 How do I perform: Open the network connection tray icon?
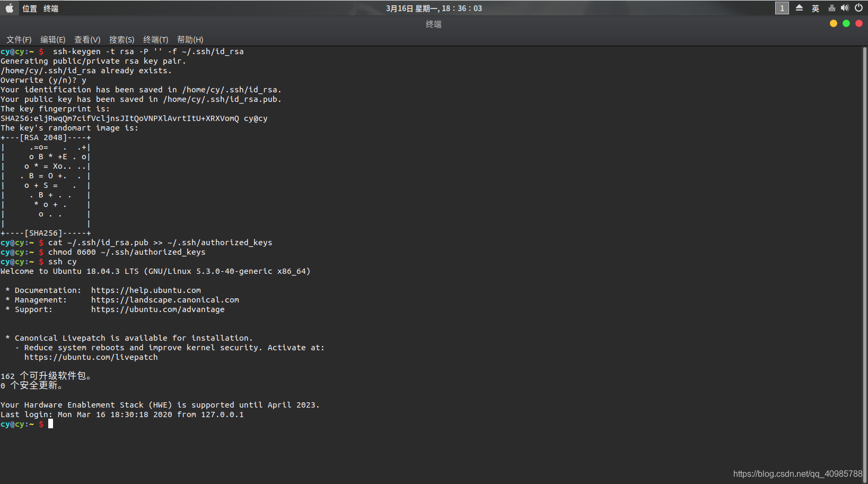point(831,8)
